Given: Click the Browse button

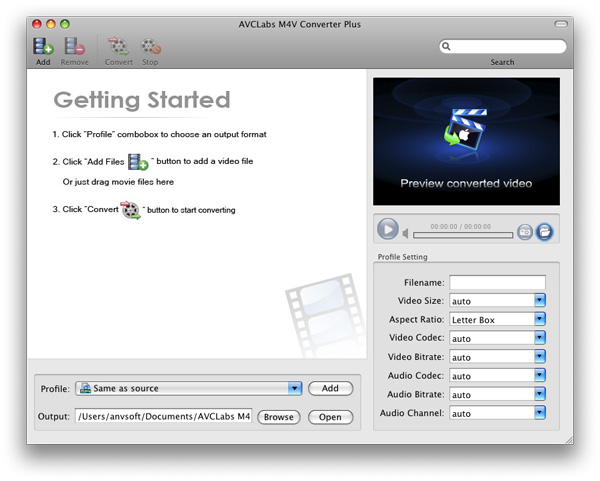Looking at the screenshot, I should point(279,417).
